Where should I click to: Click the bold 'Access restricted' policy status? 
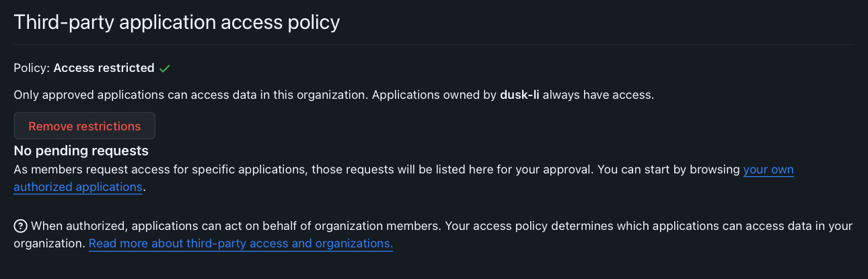point(104,68)
